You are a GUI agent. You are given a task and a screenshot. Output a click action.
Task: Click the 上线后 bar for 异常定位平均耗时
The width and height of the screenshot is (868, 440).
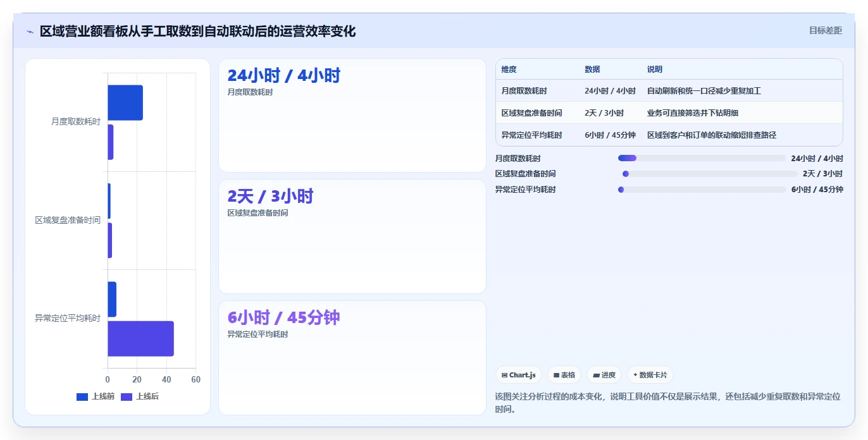point(140,339)
